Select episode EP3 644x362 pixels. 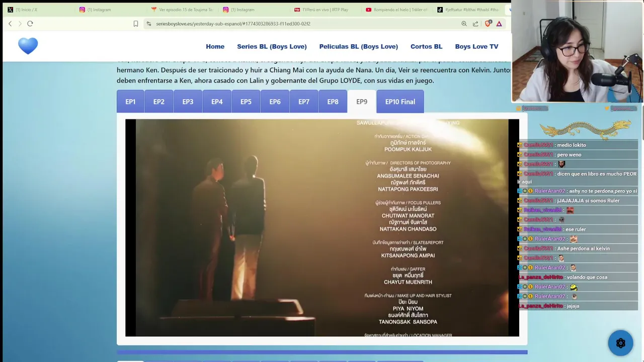[x=188, y=102]
